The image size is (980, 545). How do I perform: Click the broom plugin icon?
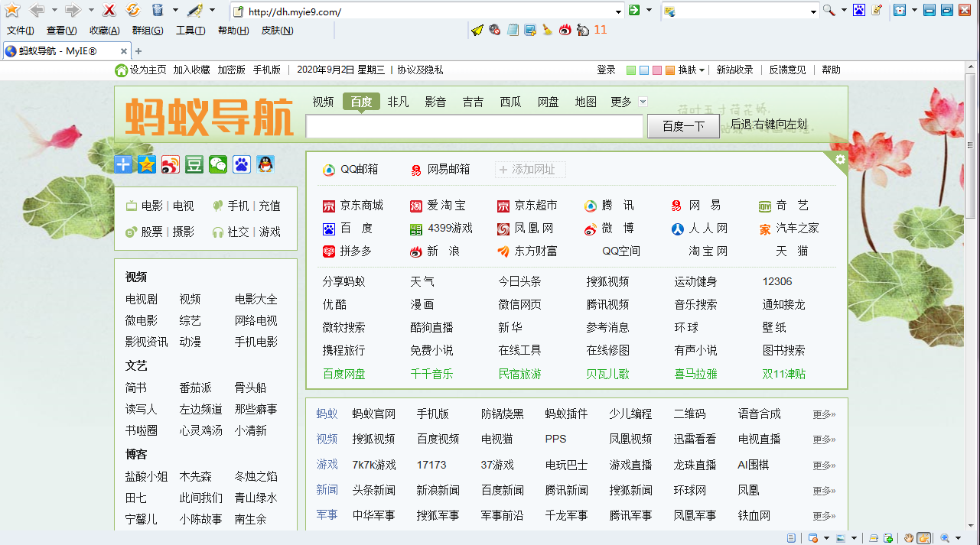click(548, 31)
